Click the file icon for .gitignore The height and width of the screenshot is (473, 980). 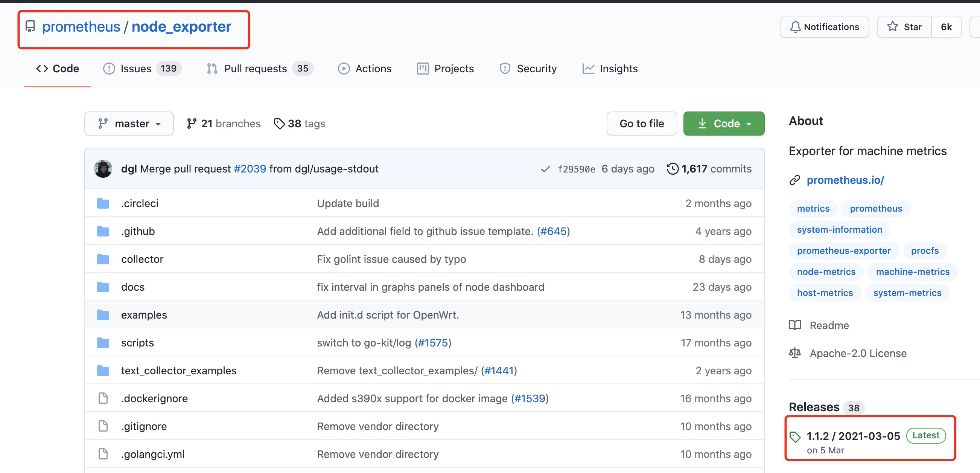103,426
